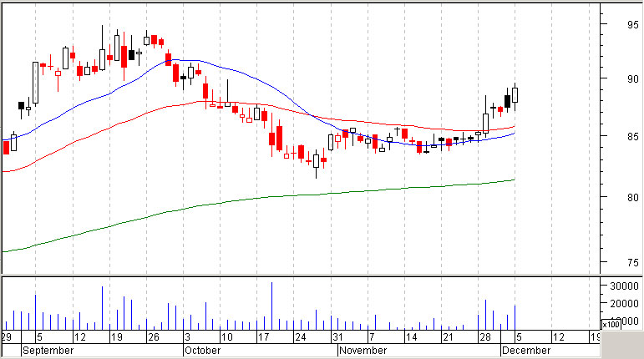Click the 95 price axis label

click(633, 24)
